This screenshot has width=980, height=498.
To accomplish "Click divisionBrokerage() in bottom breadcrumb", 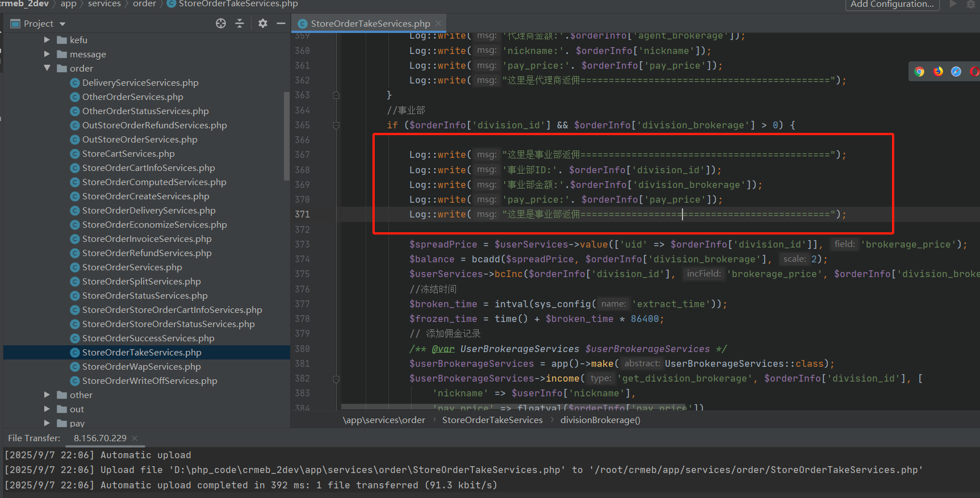I will point(600,420).
